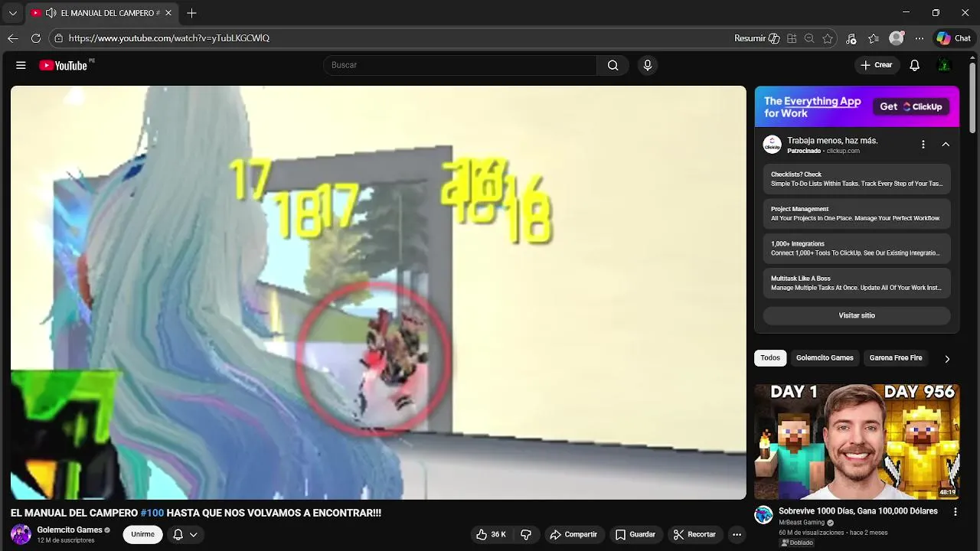Open ClickUp ad options three-dot menu
The width and height of the screenshot is (980, 551).
point(923,145)
